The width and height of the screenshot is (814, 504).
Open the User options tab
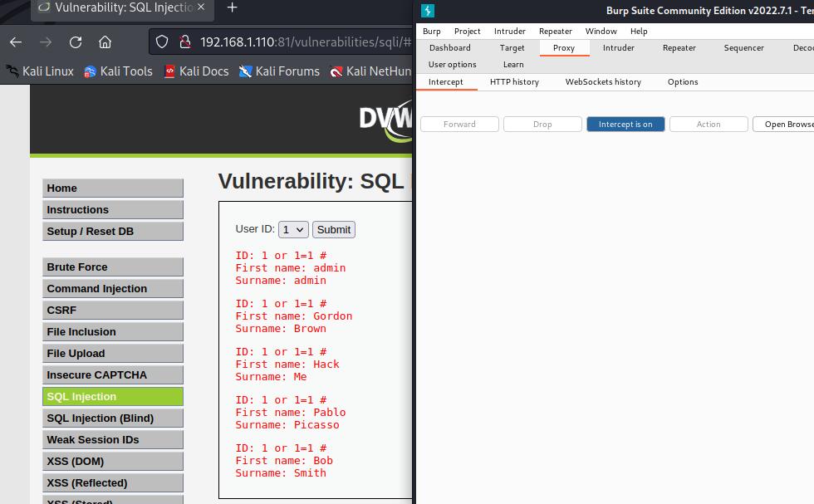pos(452,65)
